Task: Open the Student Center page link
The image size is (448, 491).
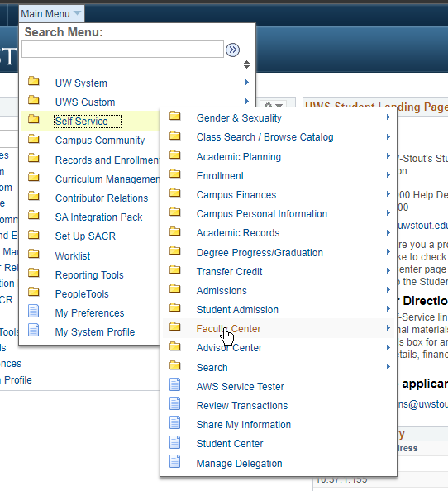Action: 230,444
